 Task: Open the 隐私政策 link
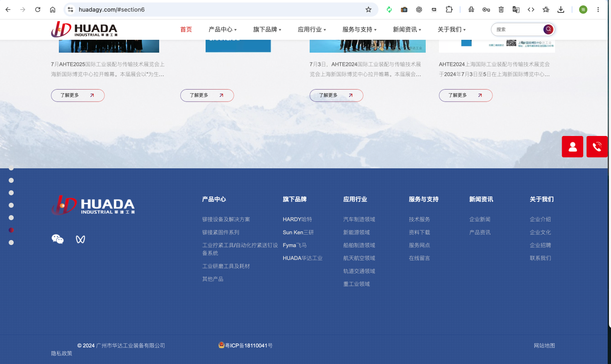tap(62, 353)
